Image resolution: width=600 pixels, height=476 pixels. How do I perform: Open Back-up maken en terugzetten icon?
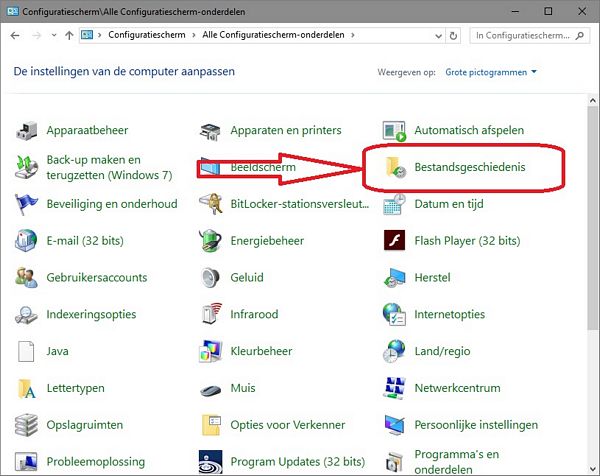tap(26, 167)
